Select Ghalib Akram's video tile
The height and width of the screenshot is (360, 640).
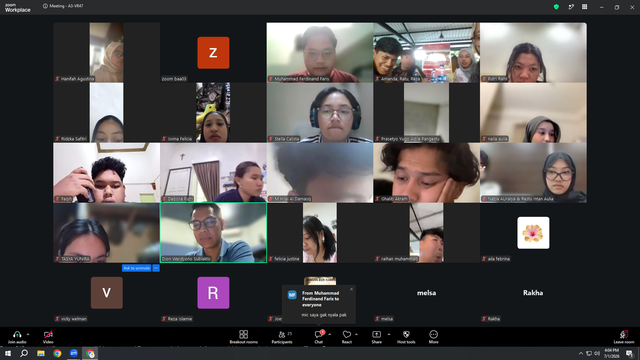click(427, 173)
